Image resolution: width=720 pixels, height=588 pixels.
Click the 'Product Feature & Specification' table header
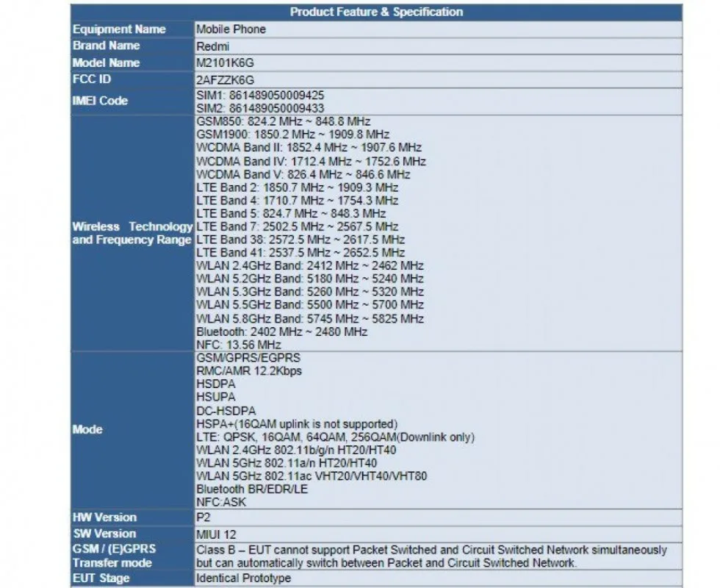tap(376, 12)
